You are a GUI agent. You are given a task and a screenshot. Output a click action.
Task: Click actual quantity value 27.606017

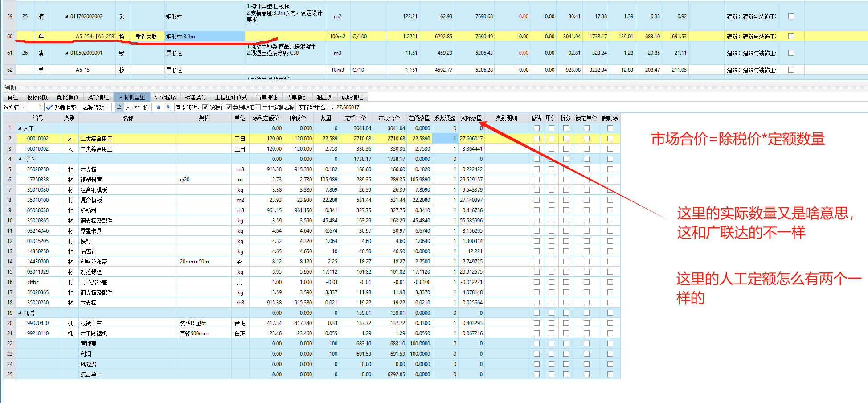point(471,139)
